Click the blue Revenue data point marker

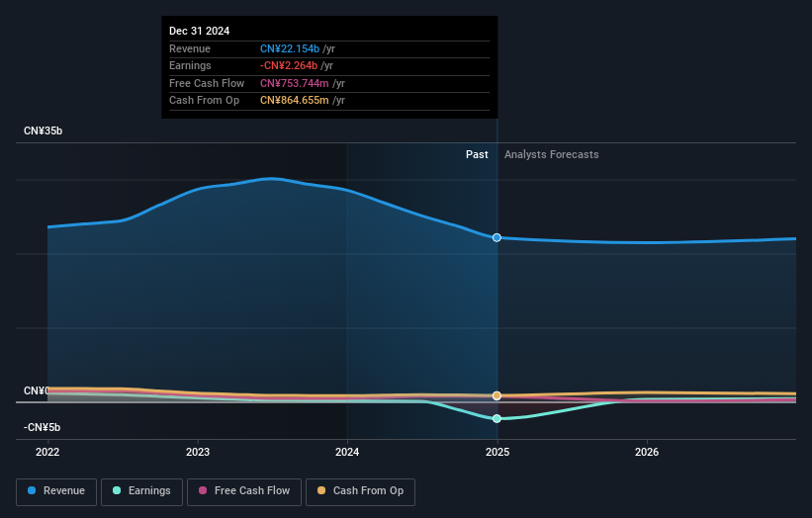coord(496,237)
